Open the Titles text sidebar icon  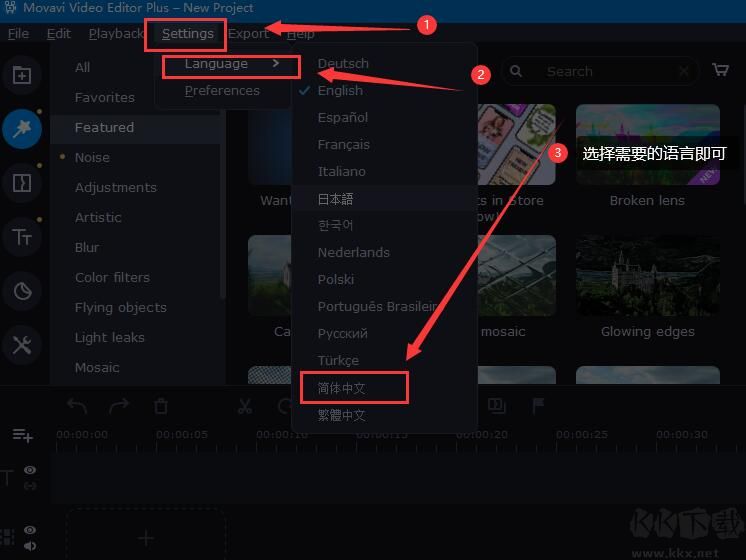[22, 236]
